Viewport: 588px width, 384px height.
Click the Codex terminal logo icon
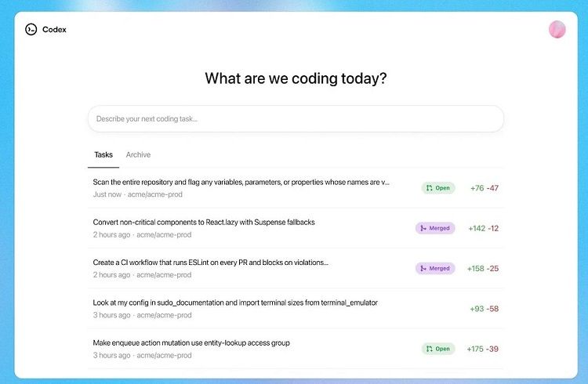click(x=31, y=29)
